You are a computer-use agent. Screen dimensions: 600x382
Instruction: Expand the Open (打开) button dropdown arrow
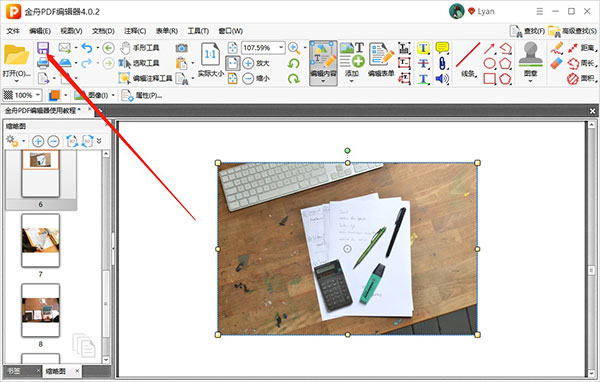tap(16, 81)
